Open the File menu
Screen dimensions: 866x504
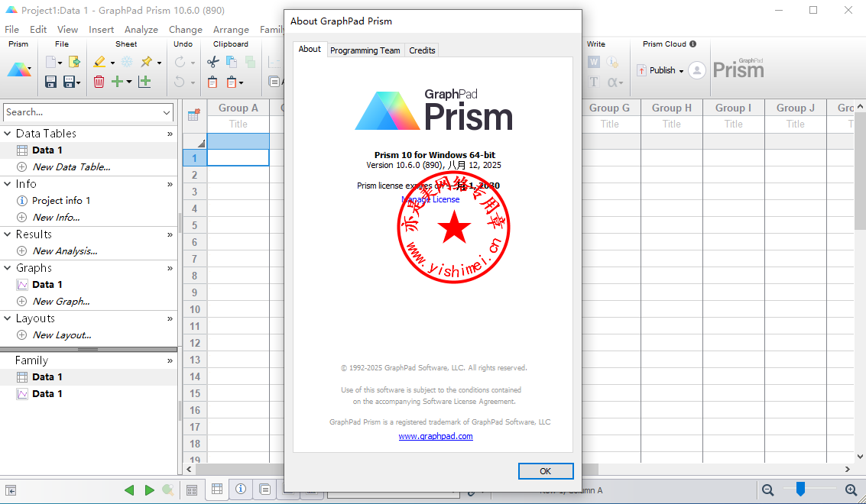point(11,30)
